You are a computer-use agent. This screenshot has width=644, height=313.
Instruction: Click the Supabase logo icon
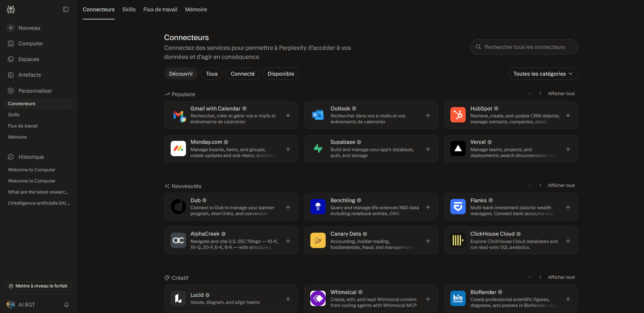point(318,149)
